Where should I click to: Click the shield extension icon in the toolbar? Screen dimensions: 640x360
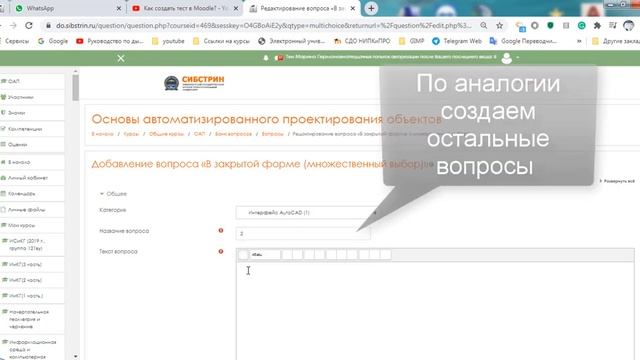[550, 25]
